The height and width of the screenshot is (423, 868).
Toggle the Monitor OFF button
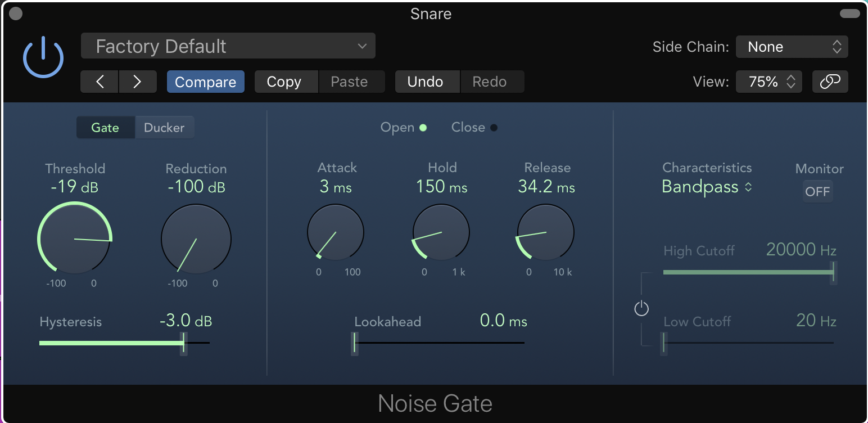(x=817, y=191)
